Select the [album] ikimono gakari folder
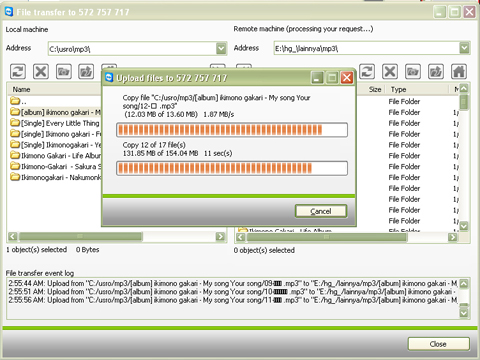480x360 pixels. (x=55, y=112)
